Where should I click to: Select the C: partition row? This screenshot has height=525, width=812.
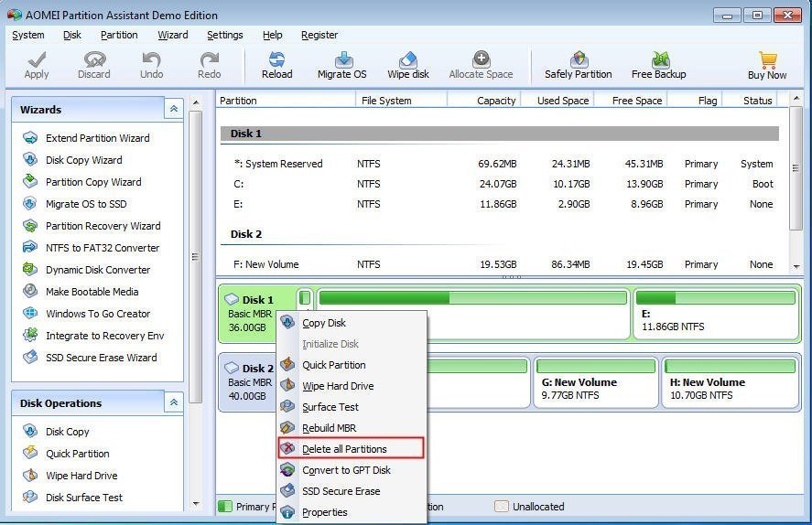(x=500, y=184)
